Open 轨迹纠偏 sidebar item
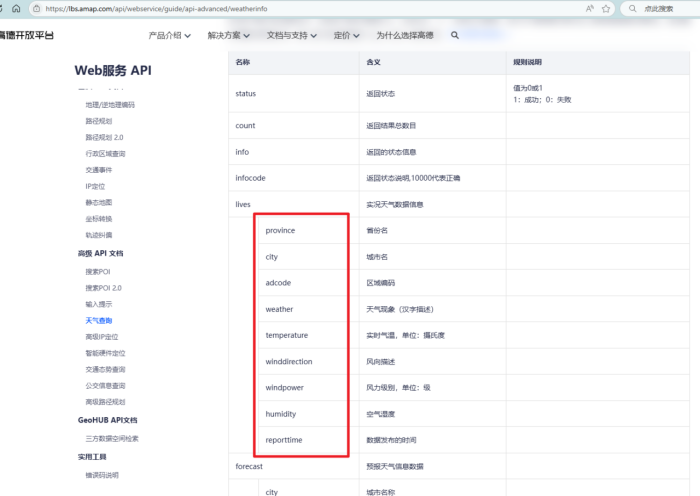 (99, 235)
